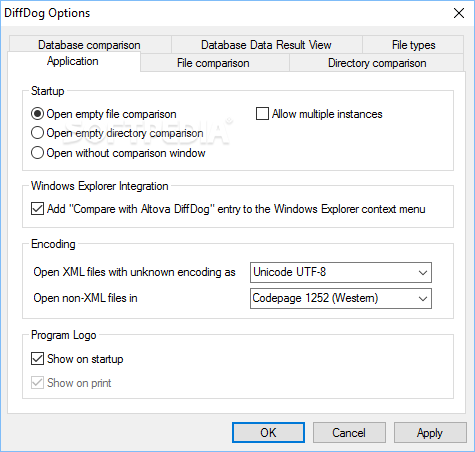Viewport: 475px width, 452px height.
Task: Click the Cancel button
Action: (x=349, y=433)
